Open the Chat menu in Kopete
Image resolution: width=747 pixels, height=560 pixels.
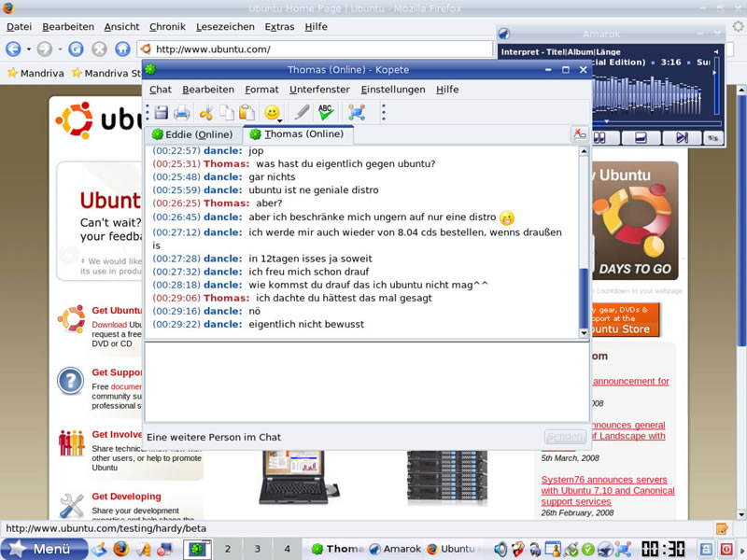click(160, 90)
